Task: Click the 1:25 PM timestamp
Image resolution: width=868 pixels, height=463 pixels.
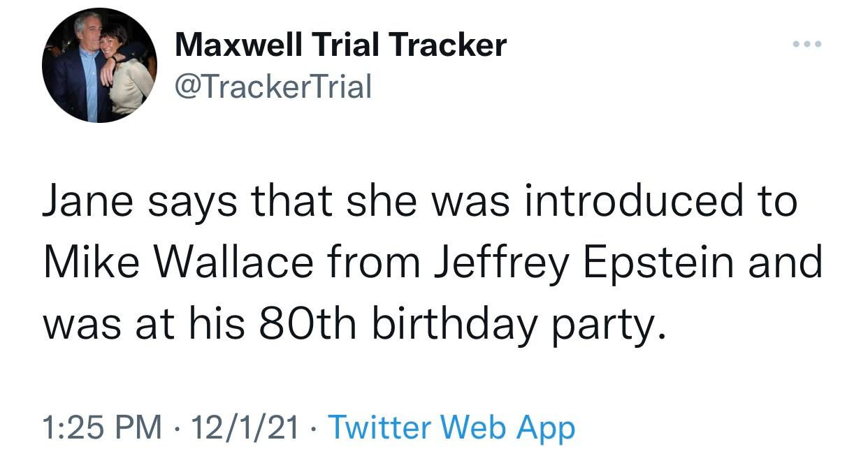Action: (102, 427)
